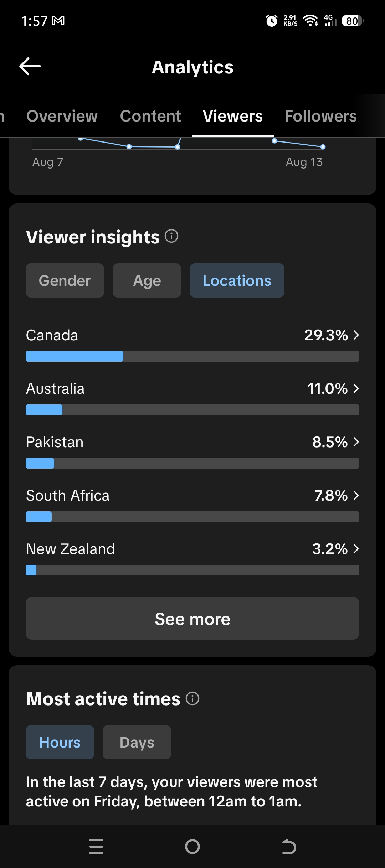This screenshot has width=385, height=868.
Task: Click the See more button
Action: 192,618
